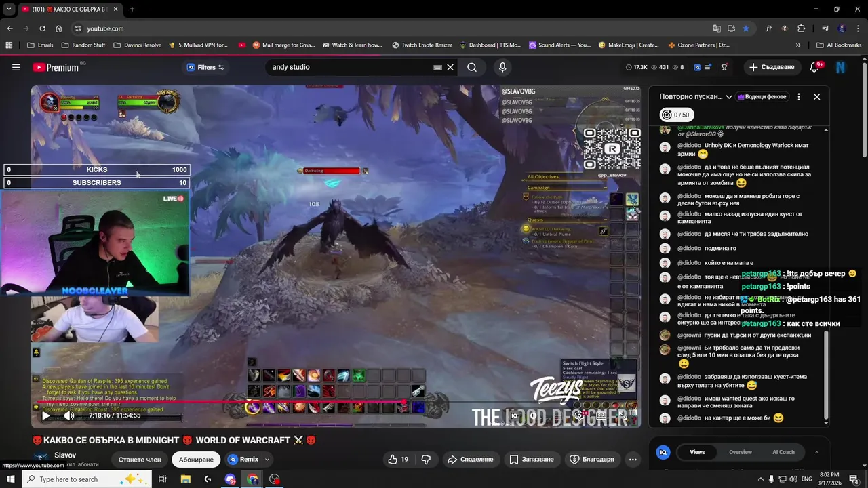Viewport: 868px width, 488px height.
Task: Select the vidIQ AI Coach tab
Action: (x=783, y=452)
